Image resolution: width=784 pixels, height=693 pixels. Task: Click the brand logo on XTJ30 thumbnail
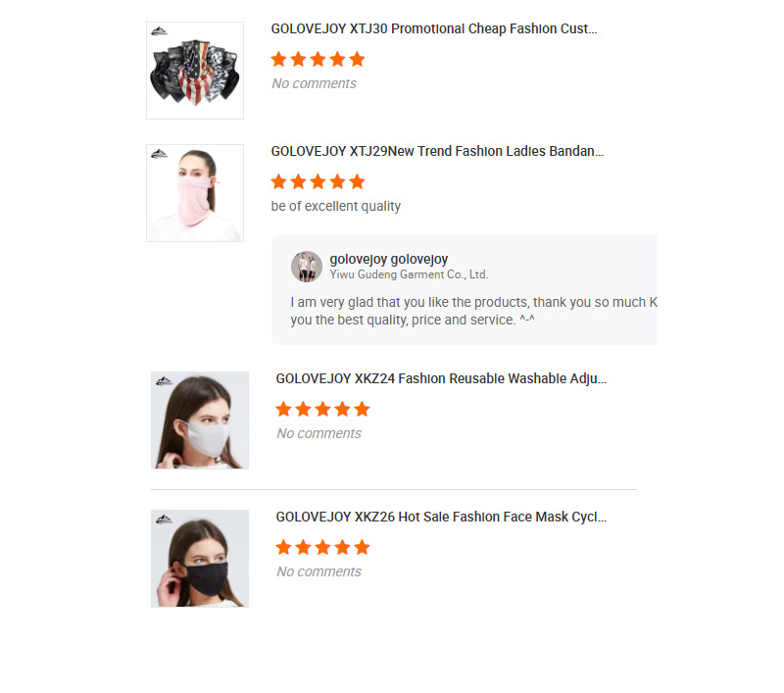160,31
